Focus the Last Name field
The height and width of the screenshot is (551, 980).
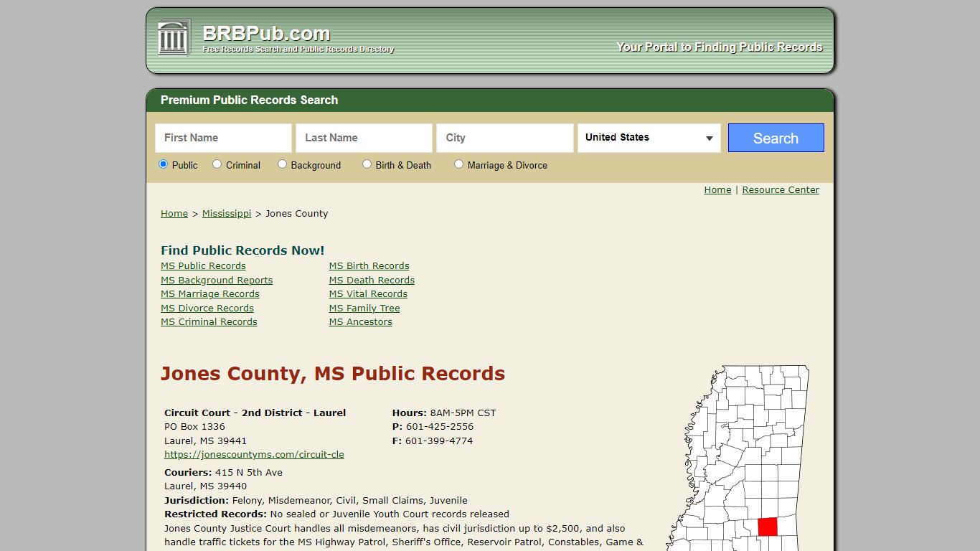(x=364, y=138)
